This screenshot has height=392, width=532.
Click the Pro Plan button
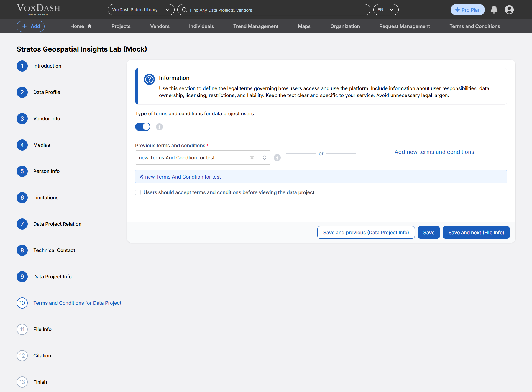click(x=467, y=10)
